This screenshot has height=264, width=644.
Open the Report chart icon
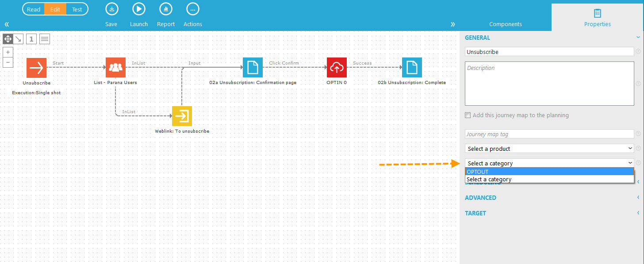pyautogui.click(x=166, y=9)
